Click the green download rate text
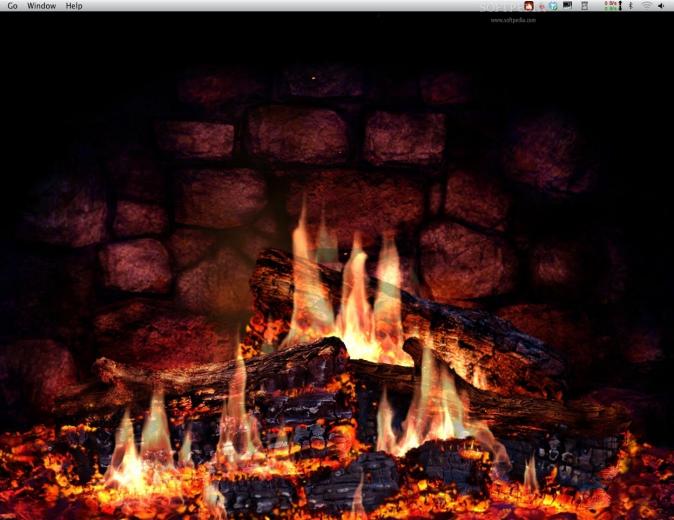 click(x=611, y=8)
